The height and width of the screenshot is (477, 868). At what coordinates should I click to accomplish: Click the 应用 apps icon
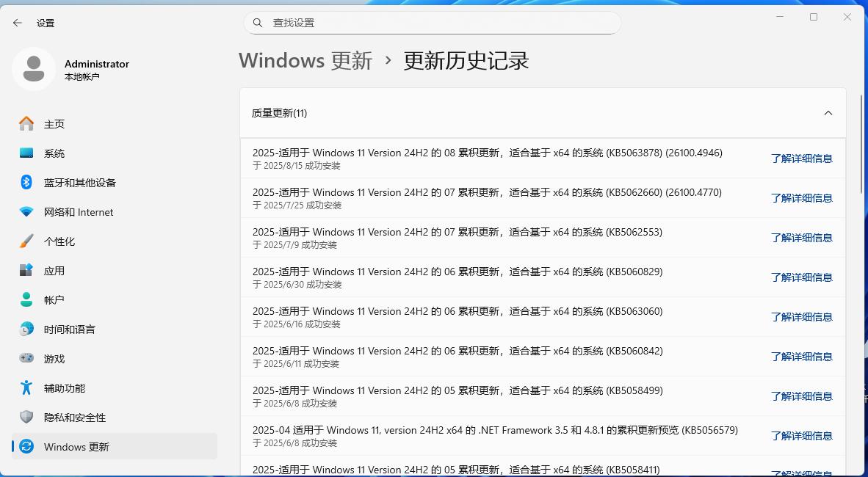(x=26, y=270)
